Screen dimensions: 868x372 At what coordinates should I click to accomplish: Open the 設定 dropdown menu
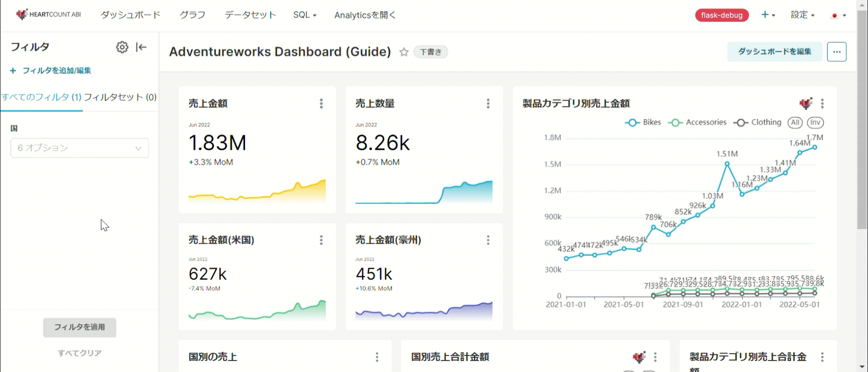[802, 15]
